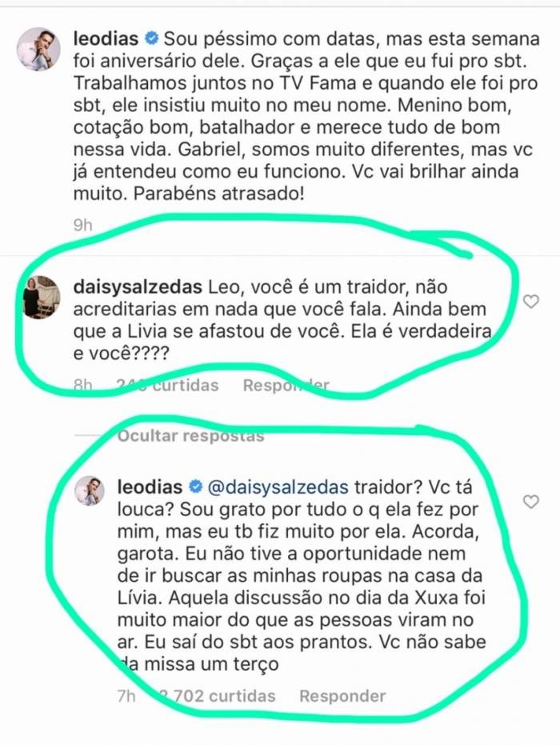Open daisysalzedas username link

(138, 287)
